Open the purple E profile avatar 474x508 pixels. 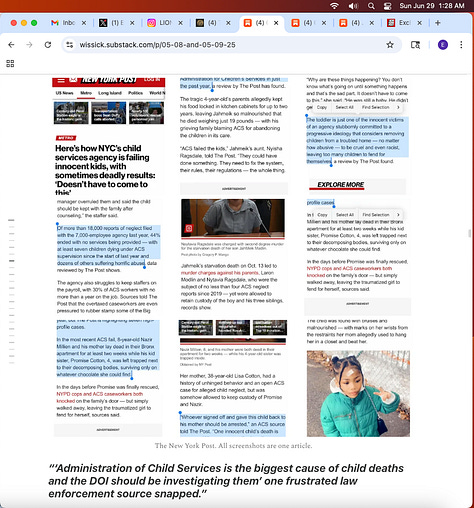(443, 45)
